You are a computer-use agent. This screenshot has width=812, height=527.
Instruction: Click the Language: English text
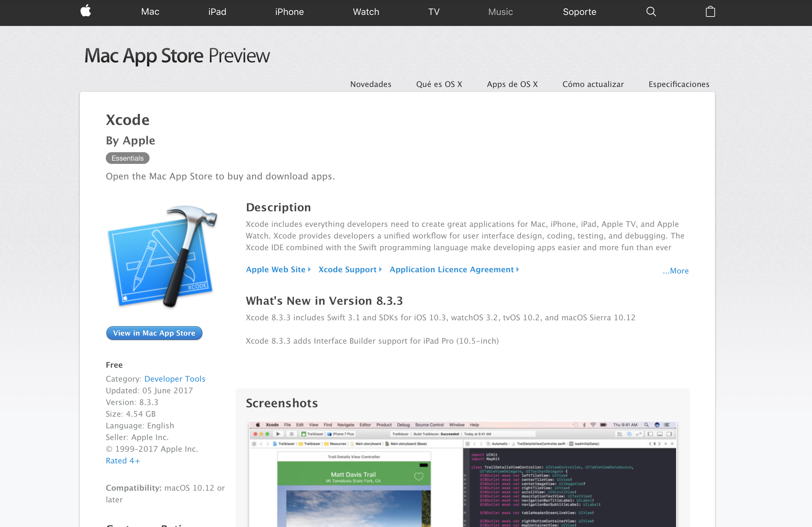click(x=140, y=425)
